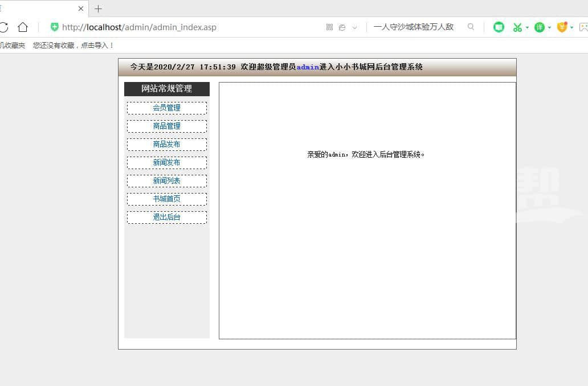Click the localhost URL address field
The image size is (588, 386).
[171, 27]
